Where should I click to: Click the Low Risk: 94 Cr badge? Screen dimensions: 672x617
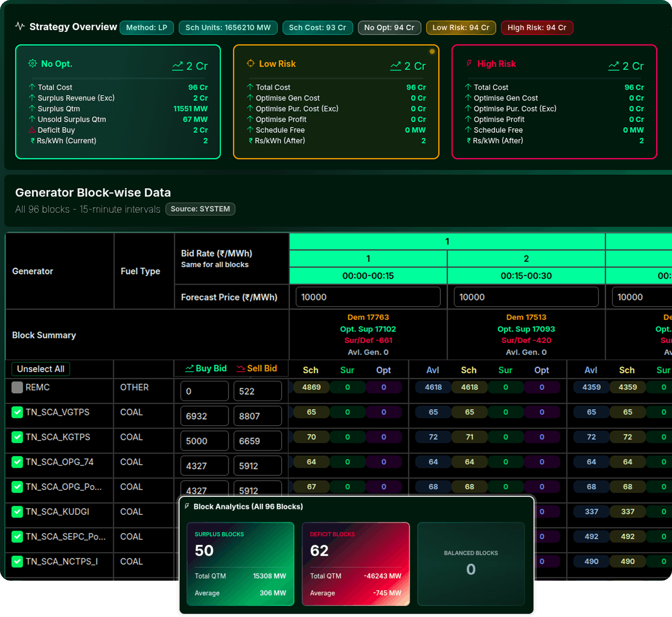(x=461, y=27)
